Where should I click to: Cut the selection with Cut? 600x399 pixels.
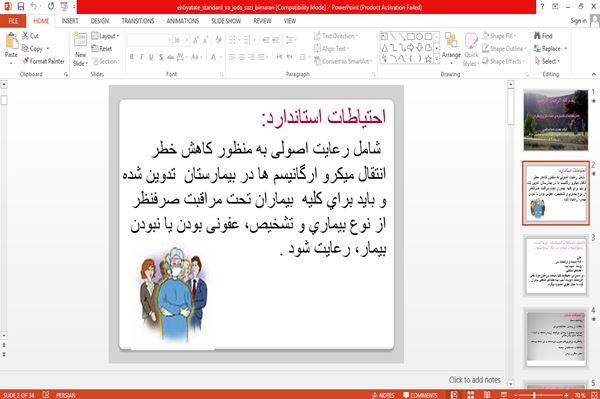point(30,36)
